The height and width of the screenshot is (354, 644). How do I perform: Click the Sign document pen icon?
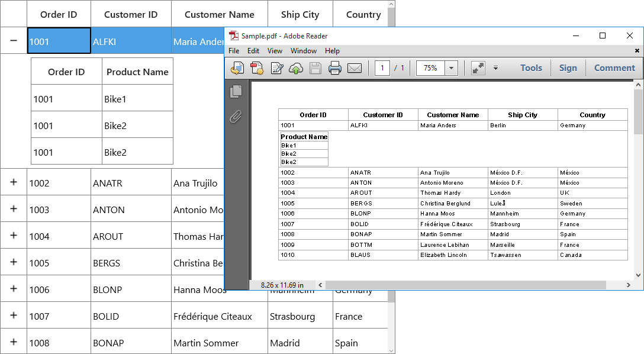point(277,67)
